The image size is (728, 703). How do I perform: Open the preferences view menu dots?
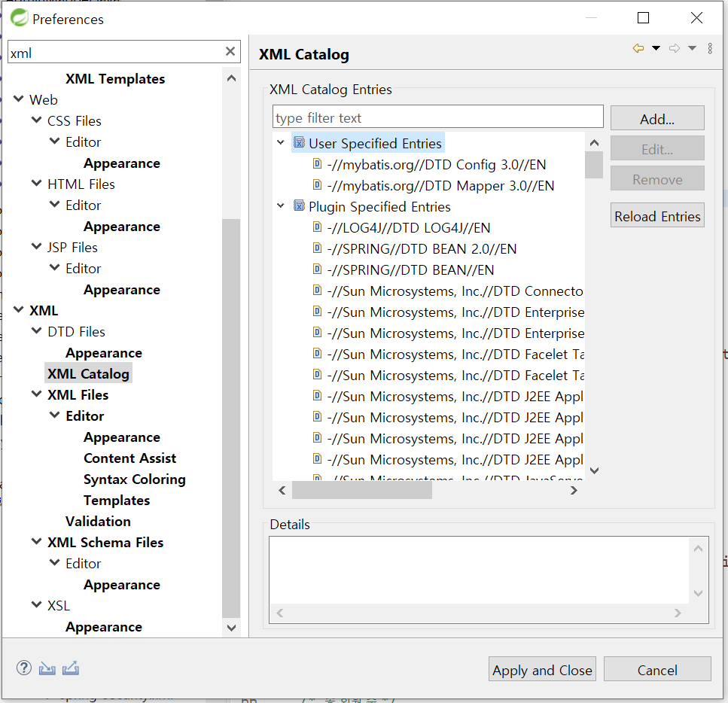click(710, 48)
